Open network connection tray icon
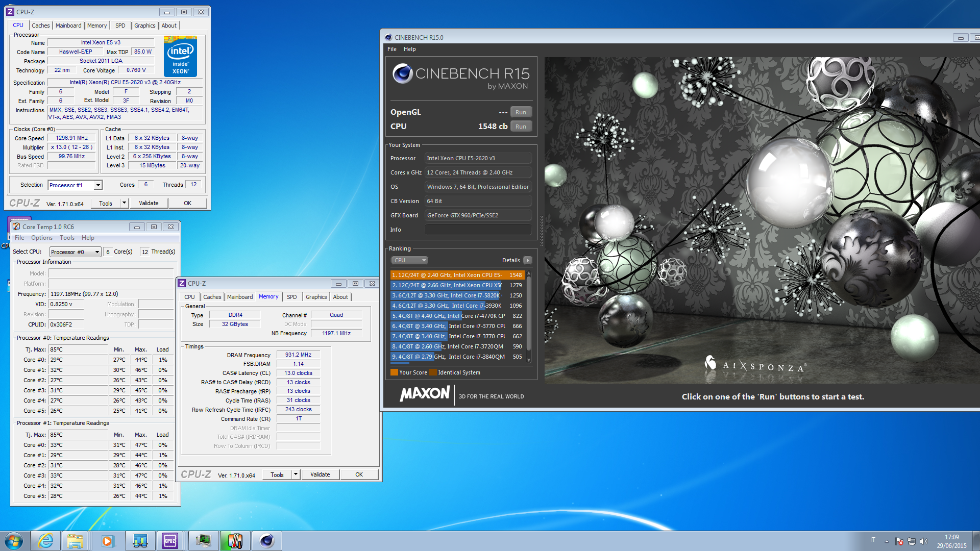 point(912,541)
